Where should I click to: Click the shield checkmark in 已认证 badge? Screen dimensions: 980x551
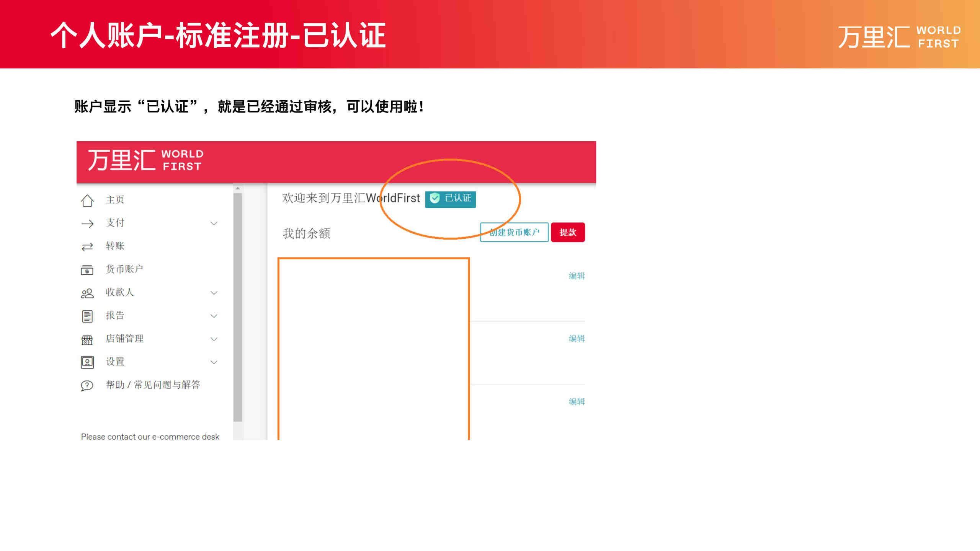(435, 198)
